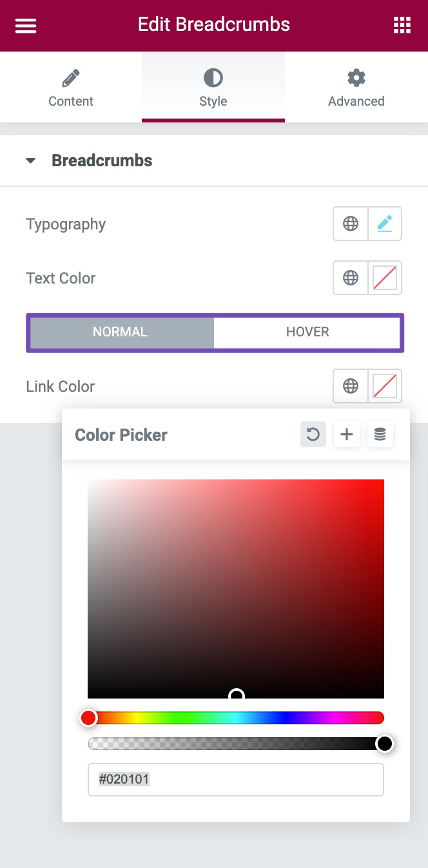Open Link Color swatch
Image resolution: width=428 pixels, height=868 pixels.
pos(385,386)
